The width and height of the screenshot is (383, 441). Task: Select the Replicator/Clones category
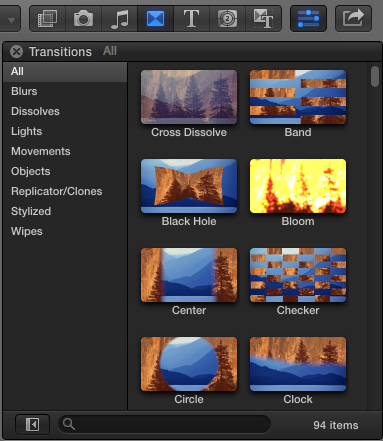point(65,191)
